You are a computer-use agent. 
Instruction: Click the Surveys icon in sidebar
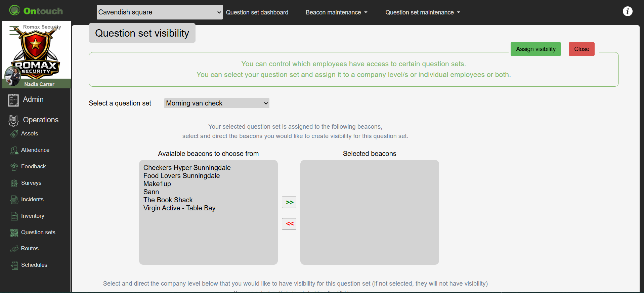14,183
